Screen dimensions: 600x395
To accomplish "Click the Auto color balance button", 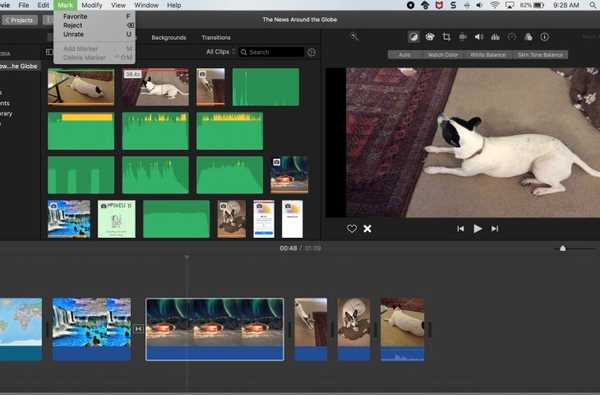I will (x=404, y=55).
